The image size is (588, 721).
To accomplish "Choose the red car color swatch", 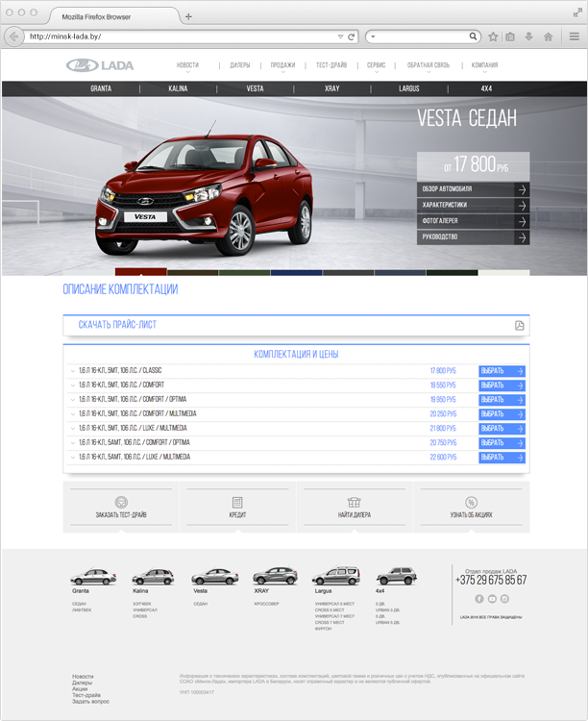I will (x=140, y=272).
